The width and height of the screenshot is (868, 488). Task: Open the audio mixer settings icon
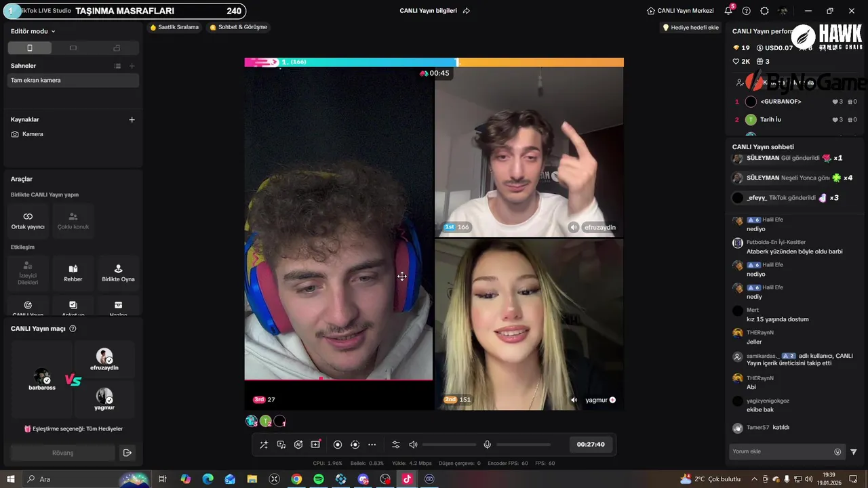coord(396,445)
